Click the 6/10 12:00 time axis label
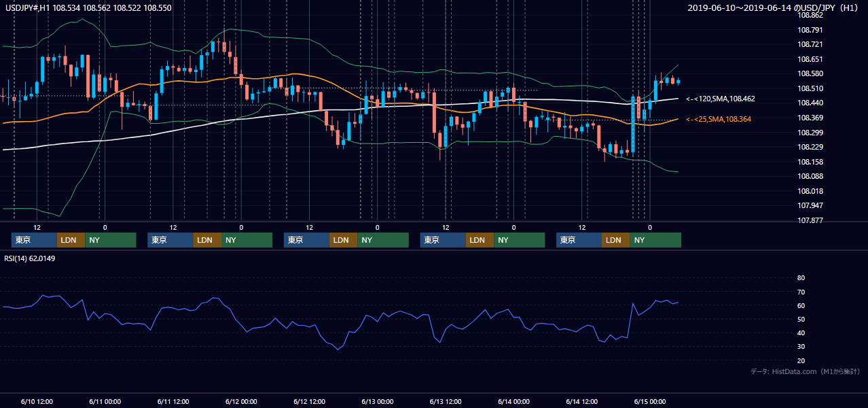The height and width of the screenshot is (408, 868). tap(37, 401)
